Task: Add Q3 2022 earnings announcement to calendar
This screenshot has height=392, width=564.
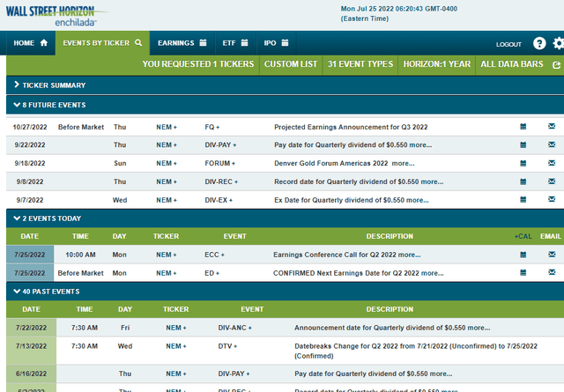Action: 523,127
